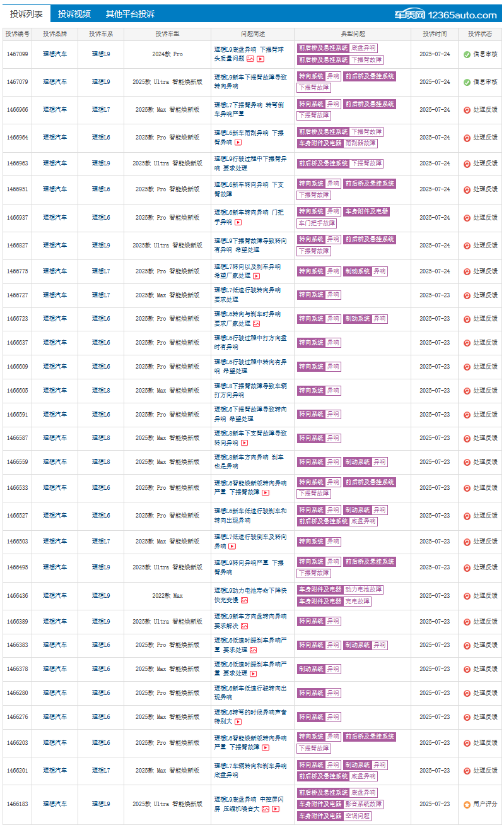
Task: Open 理想L9 series link in row 1467079
Action: [x=101, y=82]
